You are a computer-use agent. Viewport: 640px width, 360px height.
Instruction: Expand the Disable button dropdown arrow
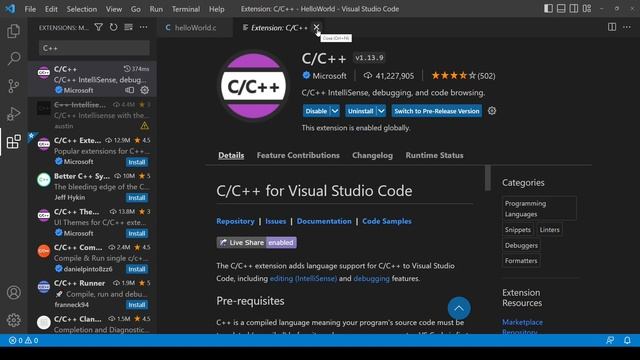335,111
